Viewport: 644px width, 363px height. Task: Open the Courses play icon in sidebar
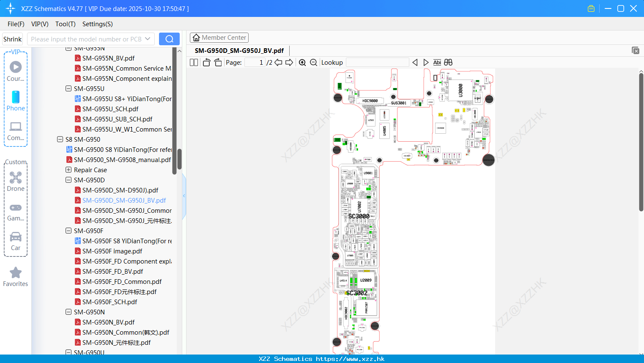pos(16,67)
